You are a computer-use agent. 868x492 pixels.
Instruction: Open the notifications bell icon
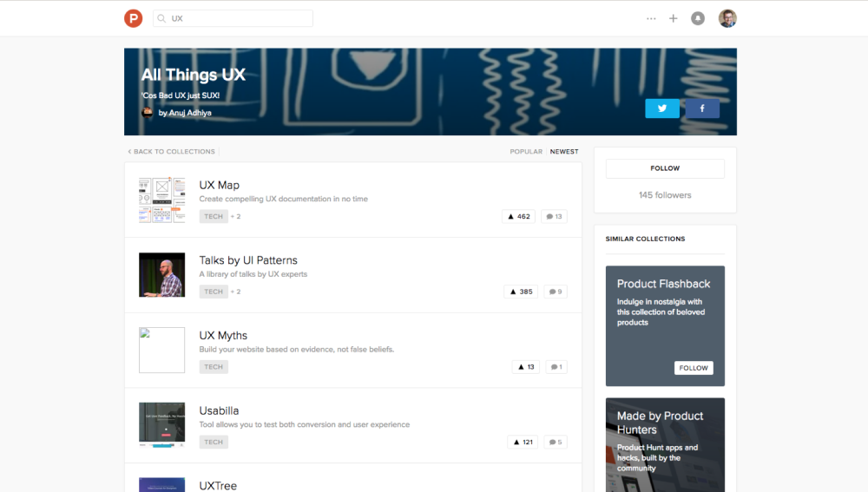[x=698, y=18]
